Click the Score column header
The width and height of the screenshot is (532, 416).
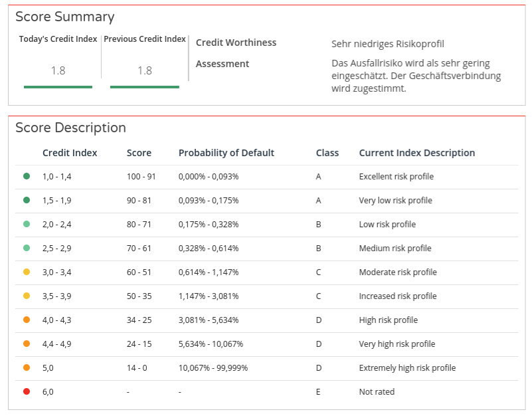139,153
